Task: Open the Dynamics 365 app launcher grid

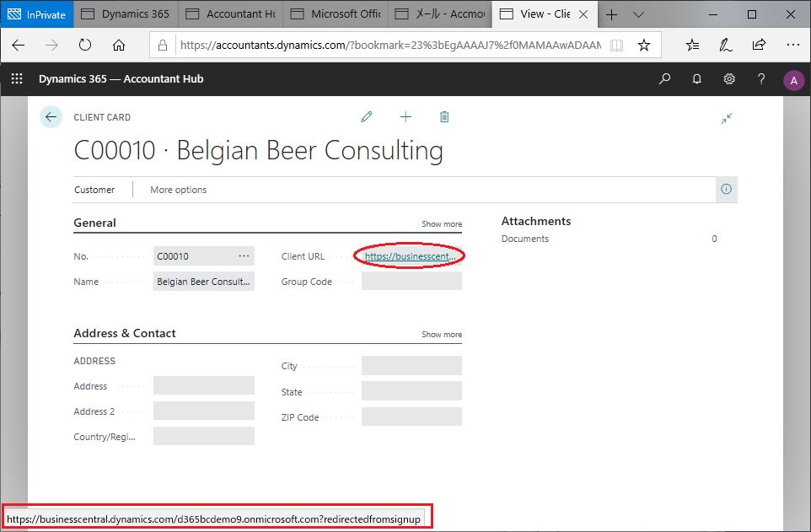Action: pos(17,78)
